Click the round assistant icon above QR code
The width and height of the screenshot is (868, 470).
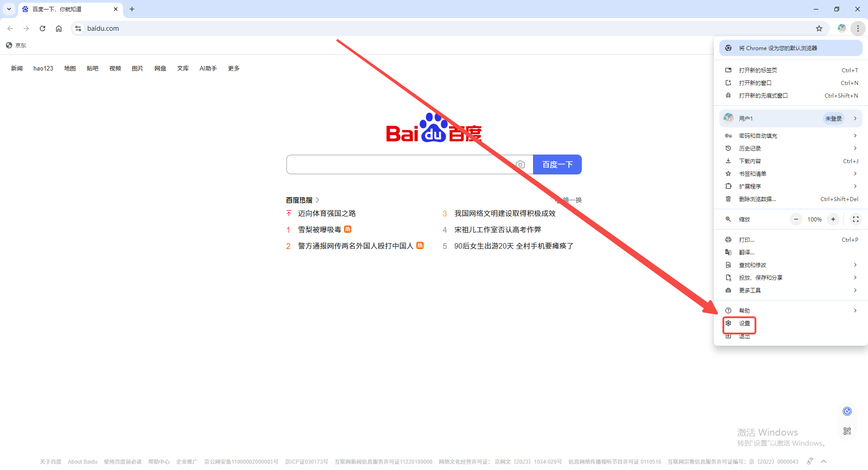tap(847, 411)
